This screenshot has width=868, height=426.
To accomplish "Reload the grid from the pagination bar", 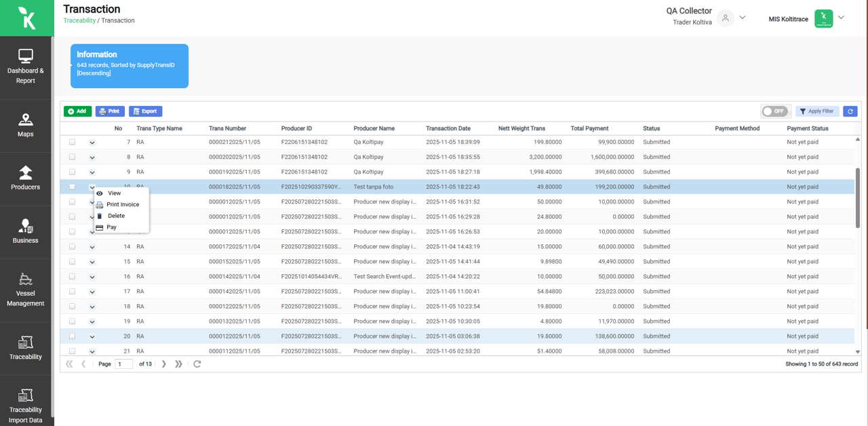I will (197, 364).
